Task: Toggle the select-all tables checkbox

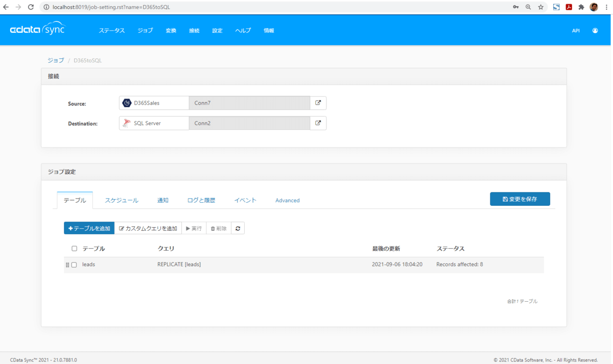Action: click(x=74, y=249)
